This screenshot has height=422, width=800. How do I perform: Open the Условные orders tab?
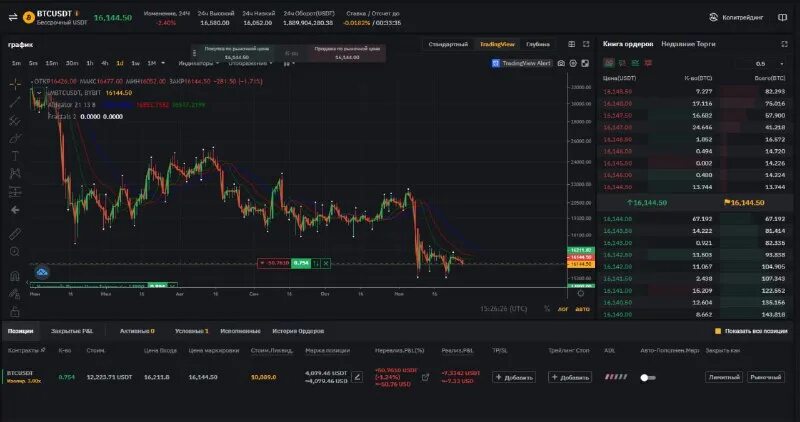click(x=191, y=331)
